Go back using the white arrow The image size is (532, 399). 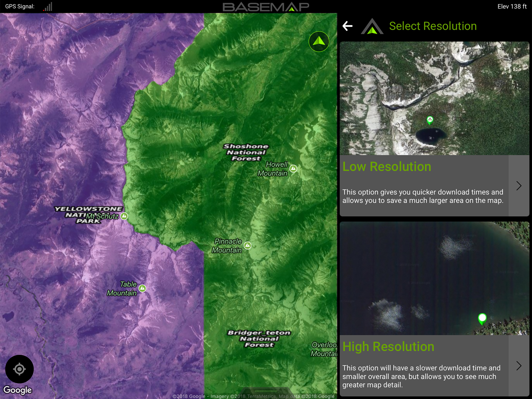point(347,26)
